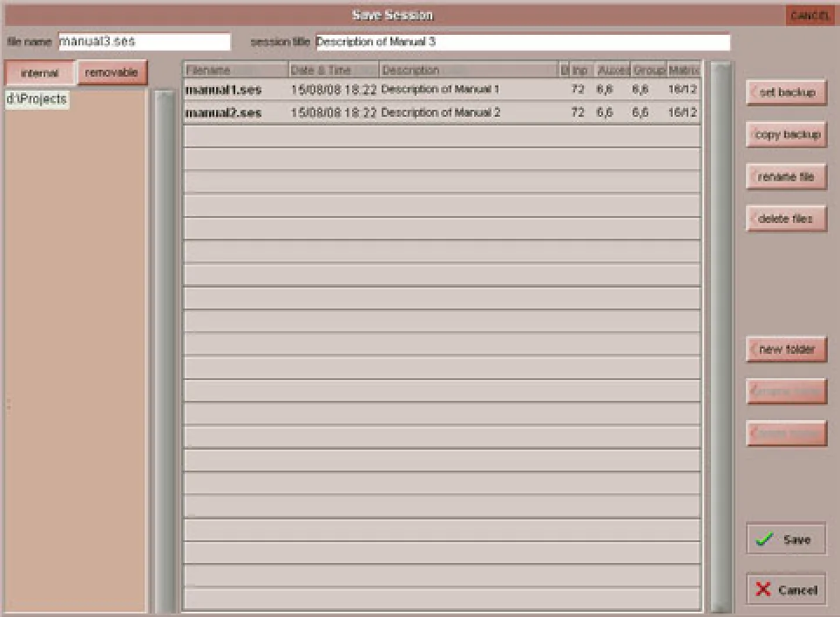Select the d:\Projects folder
Screen dimensions: 840x617
pyautogui.click(x=37, y=99)
